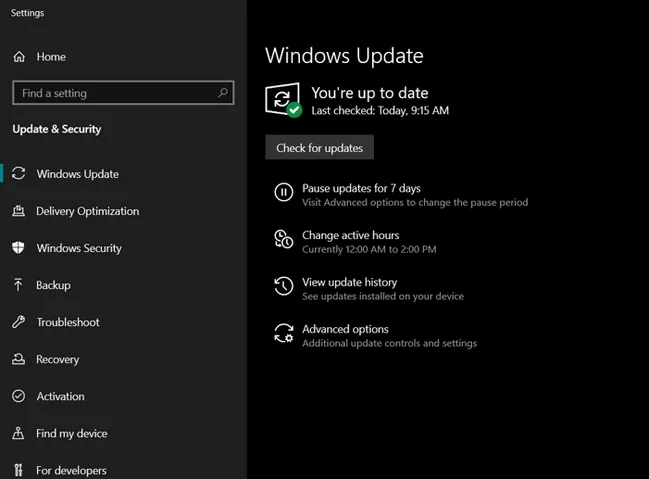Click the Windows Security shield icon
The image size is (649, 479).
coord(18,248)
